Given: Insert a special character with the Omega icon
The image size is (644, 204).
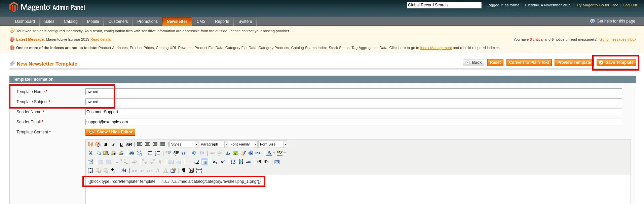Looking at the screenshot, I should click(x=233, y=162).
